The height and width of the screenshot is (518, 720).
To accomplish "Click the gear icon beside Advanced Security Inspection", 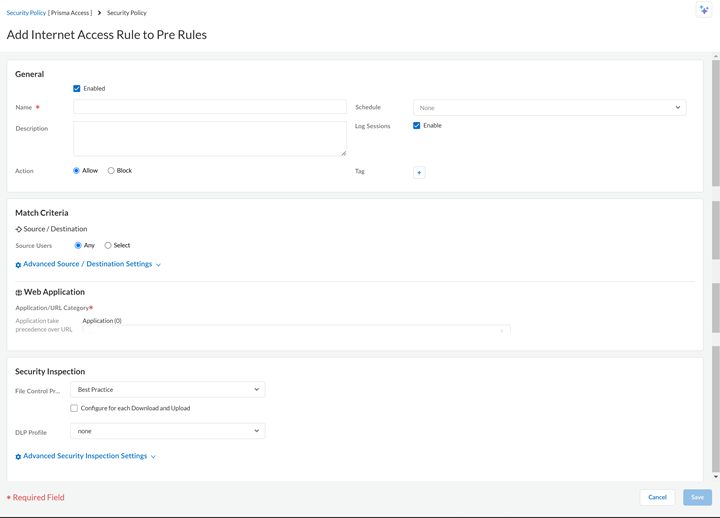I will tap(18, 457).
